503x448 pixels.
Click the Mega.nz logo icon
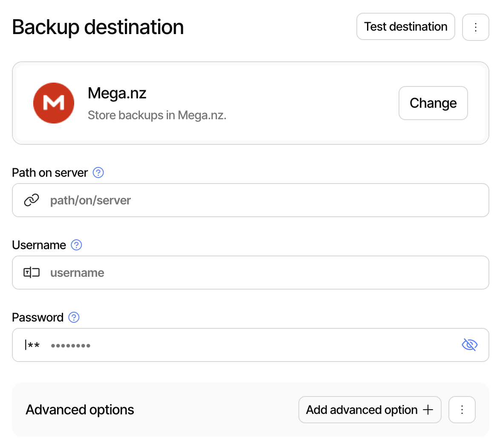click(x=54, y=103)
